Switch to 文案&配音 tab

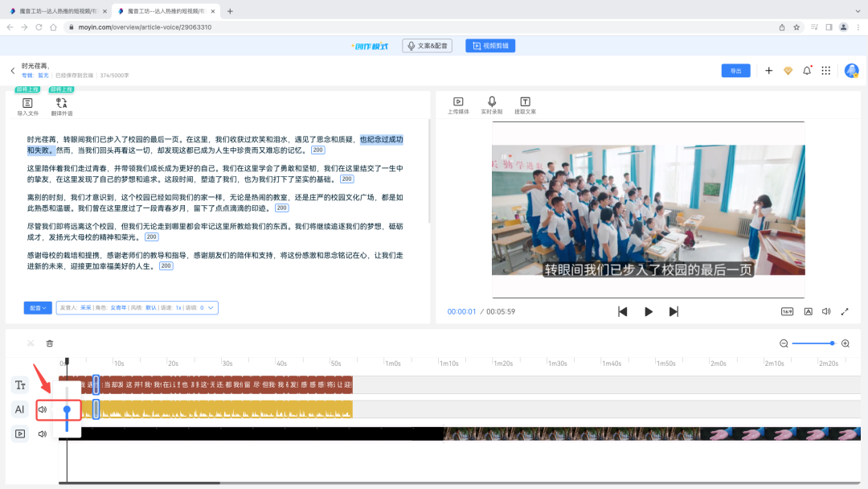(x=428, y=46)
